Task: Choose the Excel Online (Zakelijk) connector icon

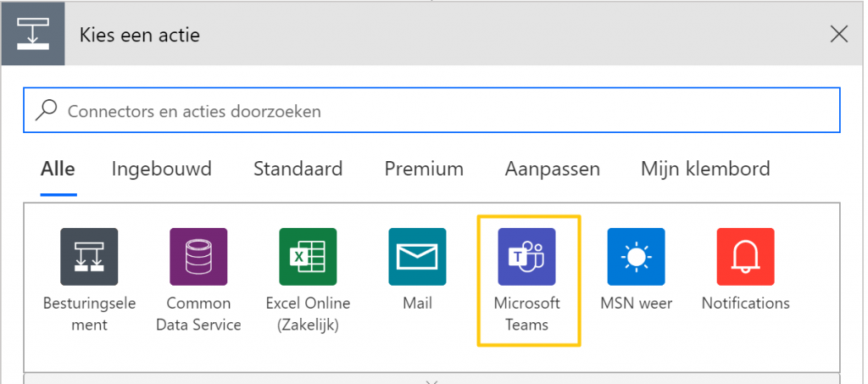Action: [x=308, y=257]
